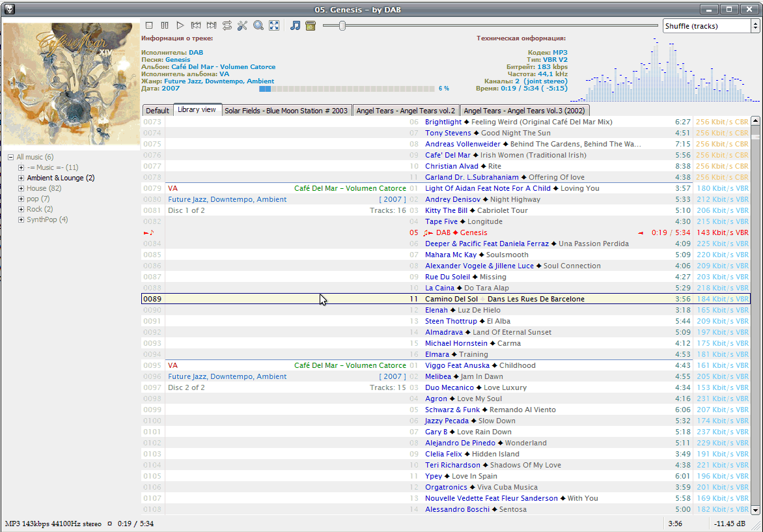Click the random/repeat arrows icon
763x532 pixels.
pyautogui.click(x=227, y=25)
